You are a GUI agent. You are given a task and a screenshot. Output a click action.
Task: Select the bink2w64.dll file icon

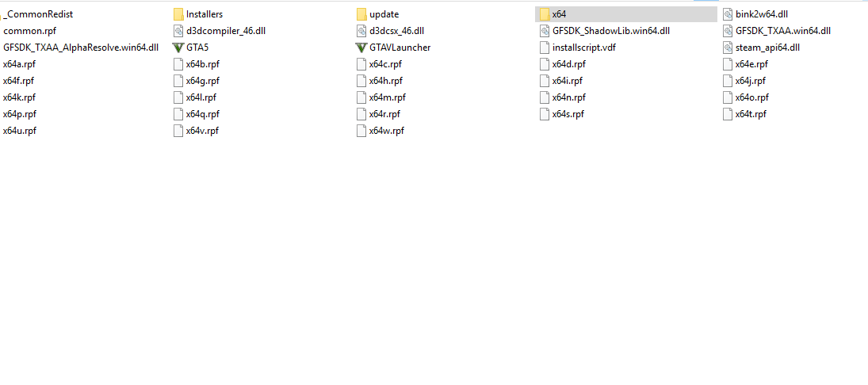click(x=728, y=14)
